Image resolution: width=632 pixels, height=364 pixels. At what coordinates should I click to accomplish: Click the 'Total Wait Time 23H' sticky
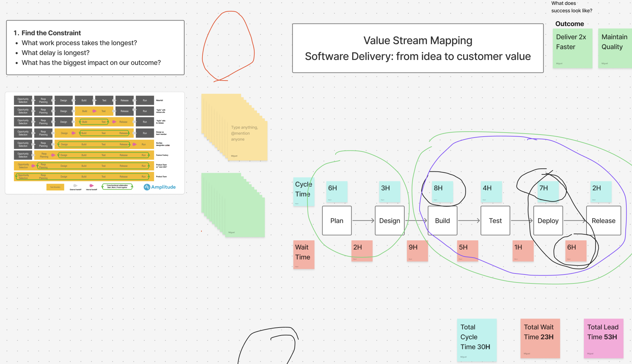[x=540, y=338]
